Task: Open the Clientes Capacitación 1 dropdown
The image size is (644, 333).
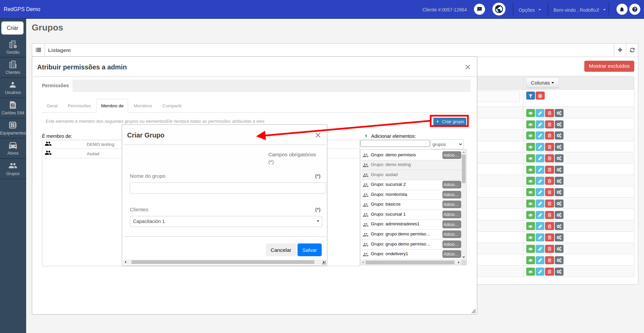Action: pos(226,221)
